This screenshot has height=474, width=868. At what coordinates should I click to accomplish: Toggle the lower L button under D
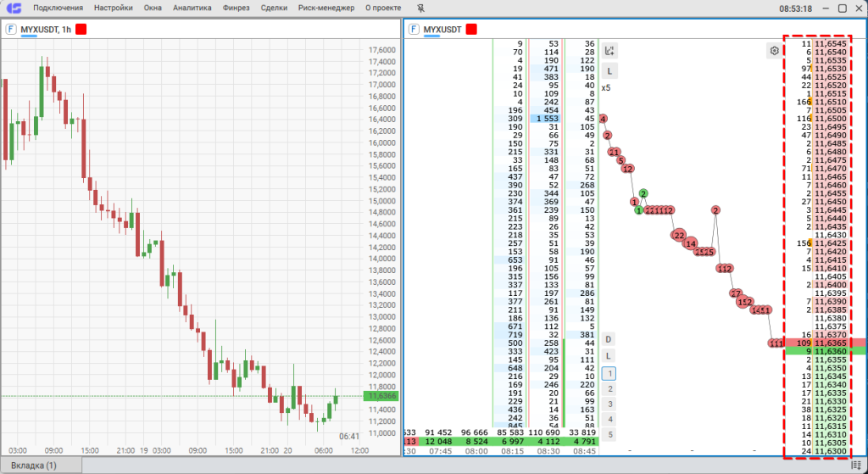(x=609, y=355)
